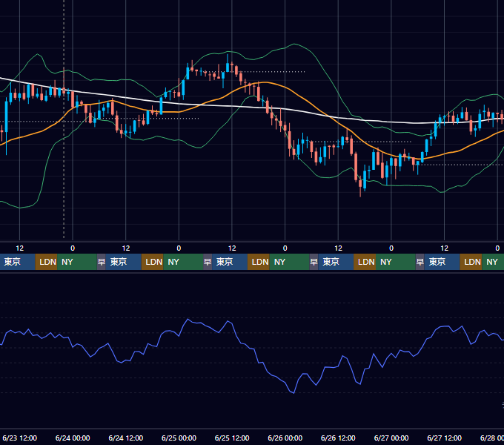Select the NY session block starting 6/26
504x445 pixels.
click(x=396, y=262)
